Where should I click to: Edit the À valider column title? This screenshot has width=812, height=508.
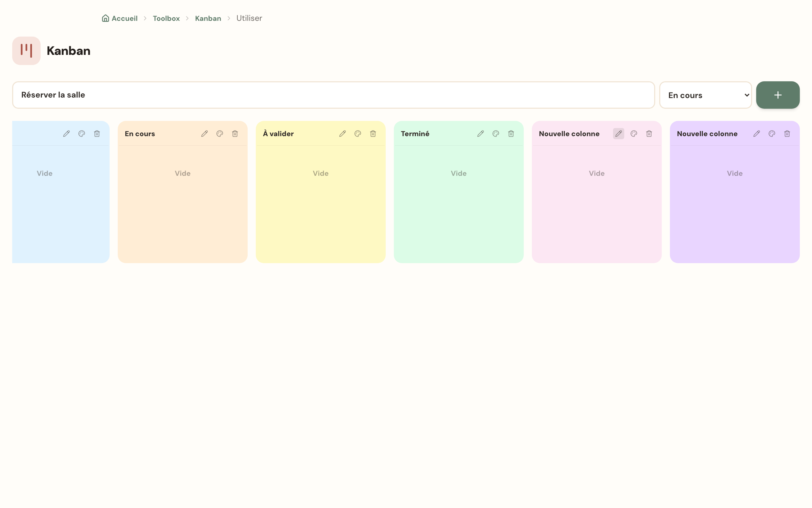(343, 134)
